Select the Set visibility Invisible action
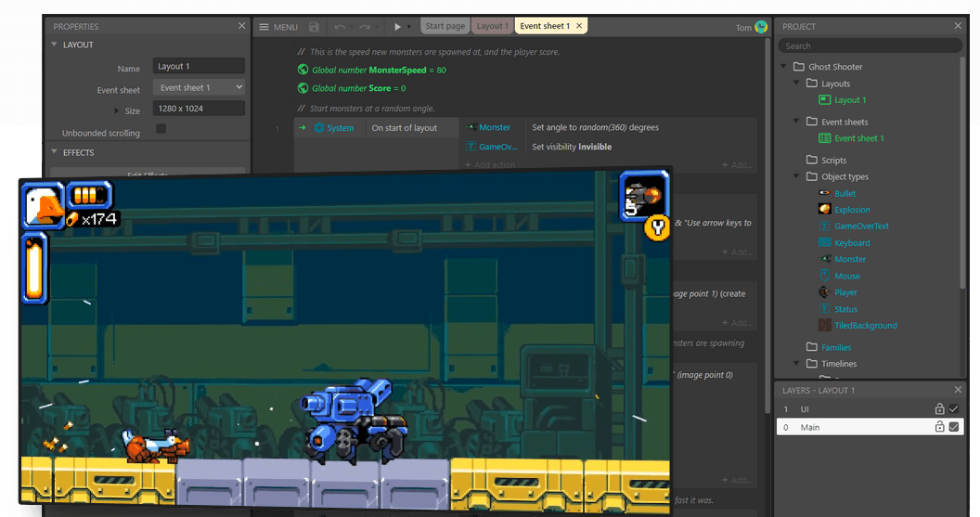980x517 pixels. [x=572, y=147]
